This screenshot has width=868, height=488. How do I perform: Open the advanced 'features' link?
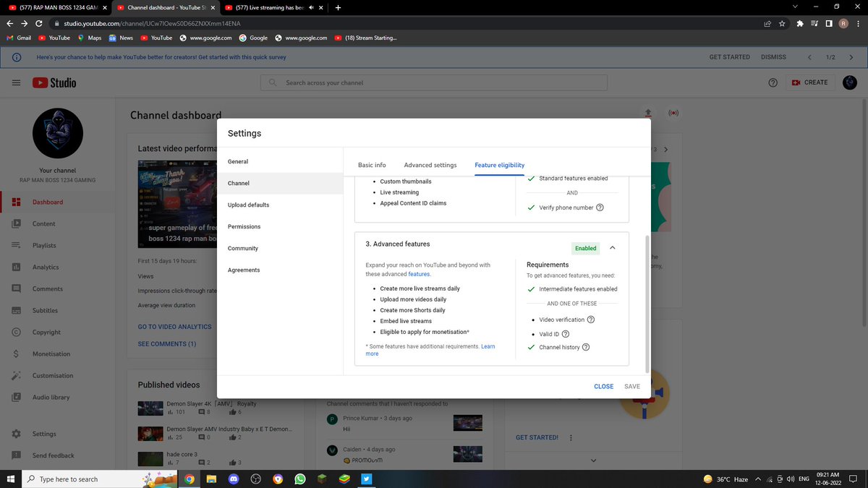click(419, 275)
